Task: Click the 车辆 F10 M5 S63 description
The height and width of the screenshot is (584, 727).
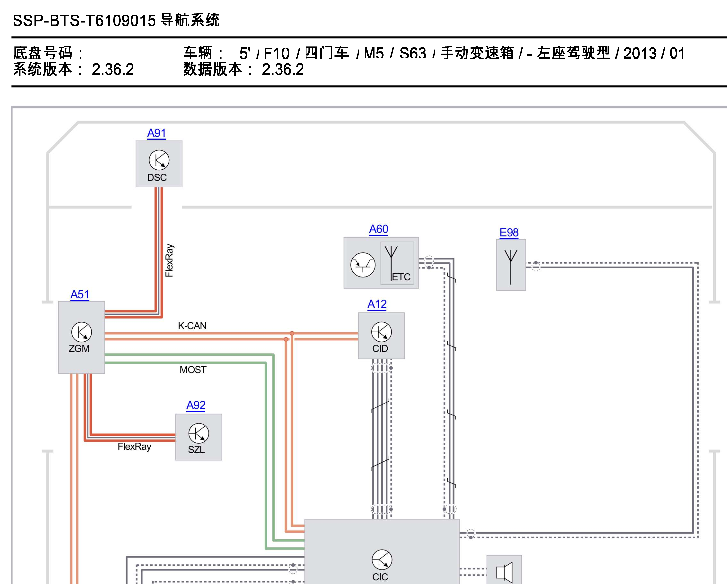Action: click(434, 53)
